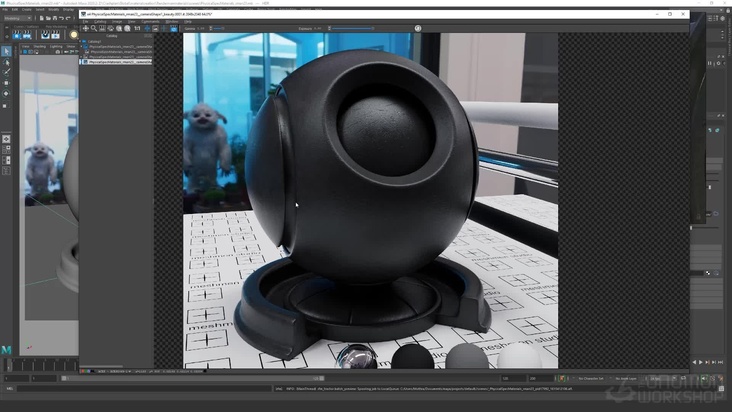Open the Image menu in the viewer window

117,21
